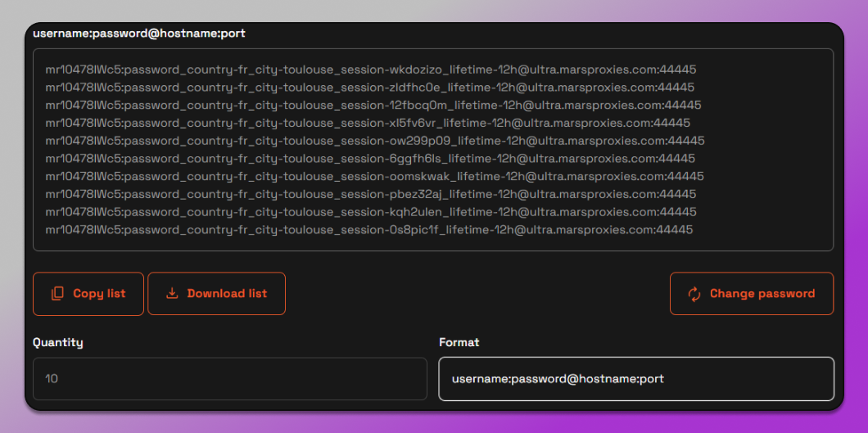Select the proxy line with session-wkdozizo
868x433 pixels.
[x=371, y=70]
